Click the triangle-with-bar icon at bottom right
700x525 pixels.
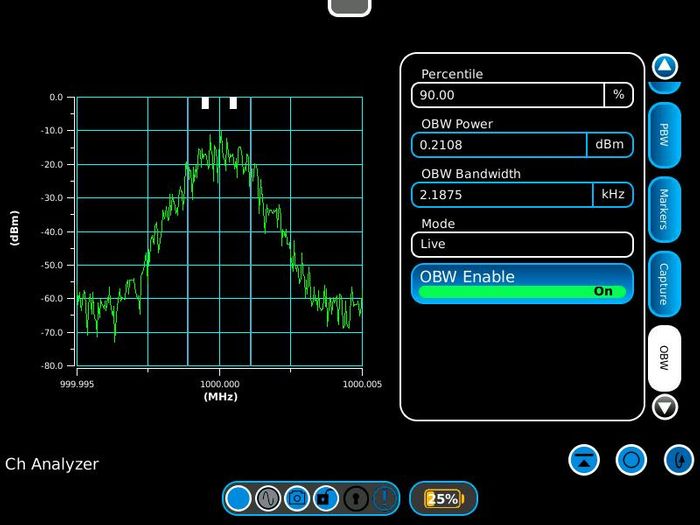[x=584, y=460]
